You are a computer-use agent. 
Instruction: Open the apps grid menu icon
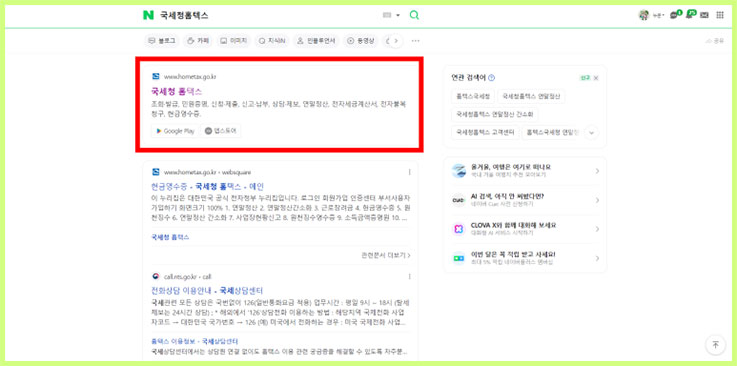click(720, 15)
